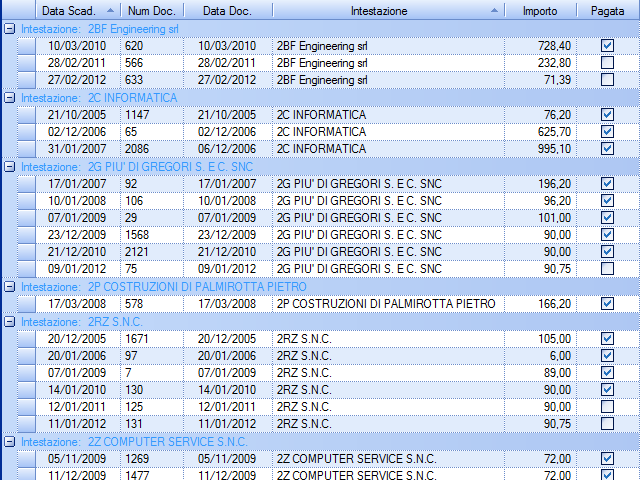Uncheck Pagata for 2G PIU' document 2121
Viewport: 640px width, 480px height.
607,251
